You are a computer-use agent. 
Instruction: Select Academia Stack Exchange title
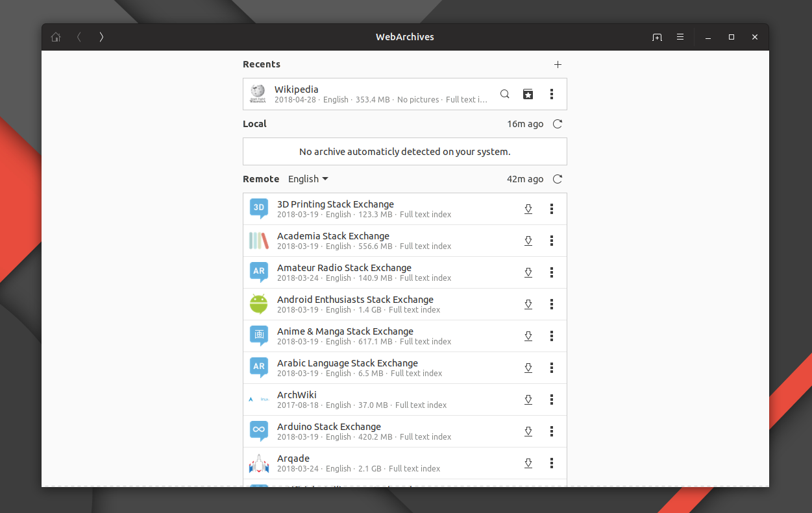pos(333,236)
